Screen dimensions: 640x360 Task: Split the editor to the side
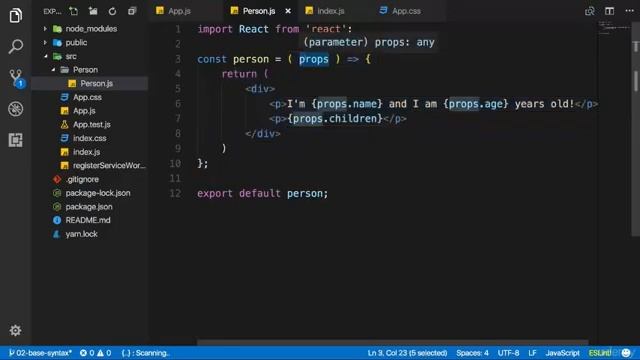coord(609,11)
